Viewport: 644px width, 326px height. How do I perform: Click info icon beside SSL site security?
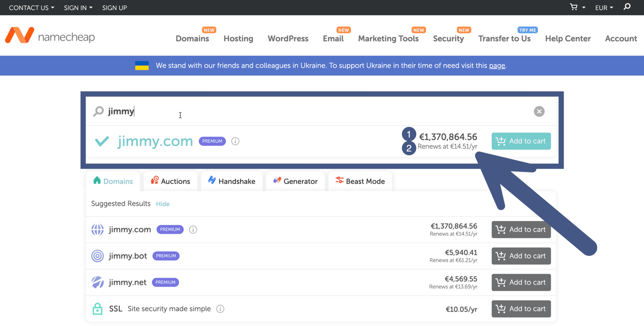(220, 309)
